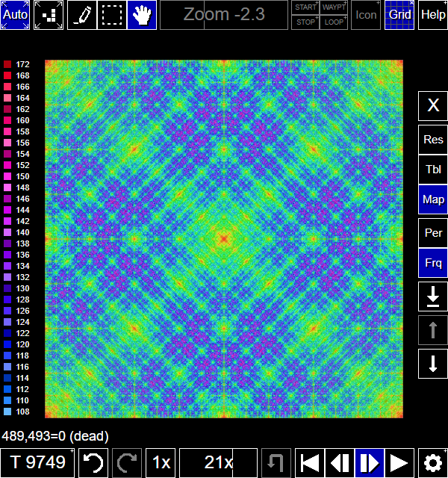Switch to the Tbl table view
Image resolution: width=448 pixels, height=478 pixels.
point(433,170)
